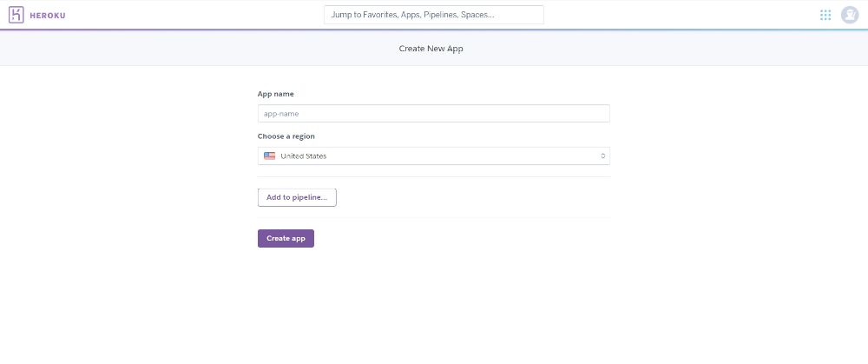Click the Choose a region label

click(286, 136)
